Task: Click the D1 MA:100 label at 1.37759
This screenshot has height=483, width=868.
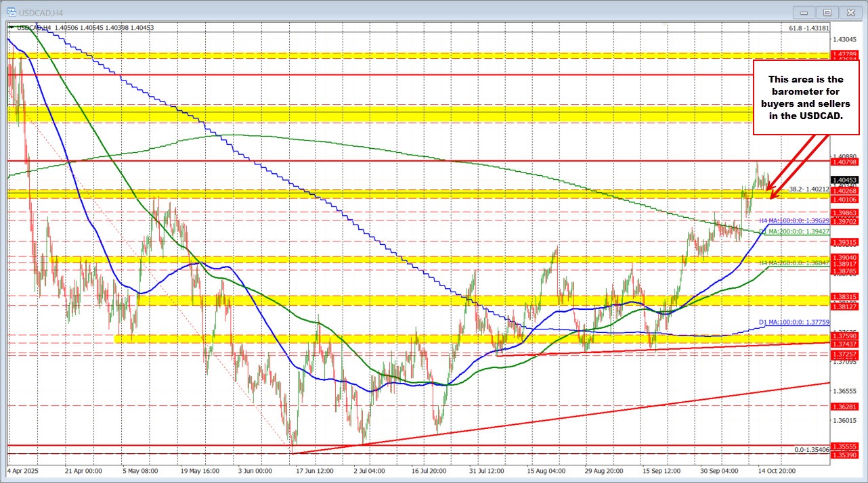Action: [x=794, y=323]
